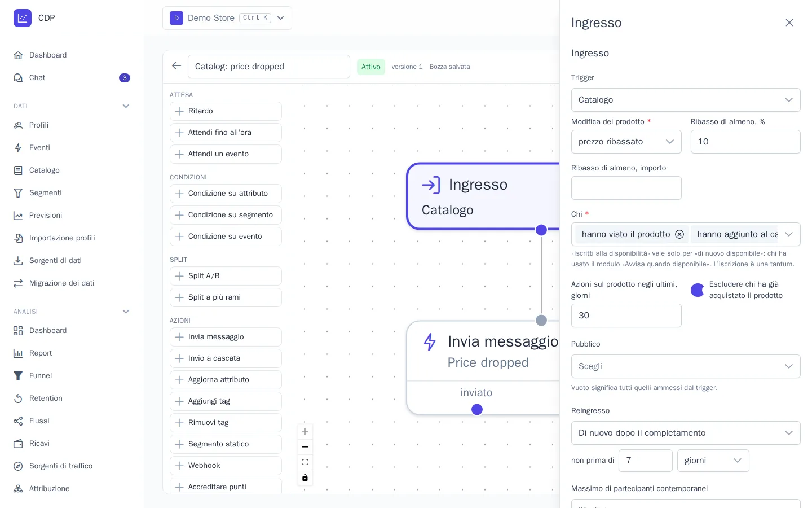The height and width of the screenshot is (508, 812).
Task: Collapse the DATI sidebar section
Action: [x=126, y=106]
